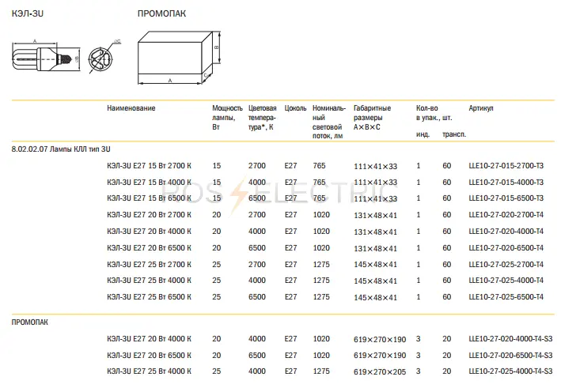Click row name КЭЛ-3U E27 15 Вт 4000 К

tap(149, 183)
